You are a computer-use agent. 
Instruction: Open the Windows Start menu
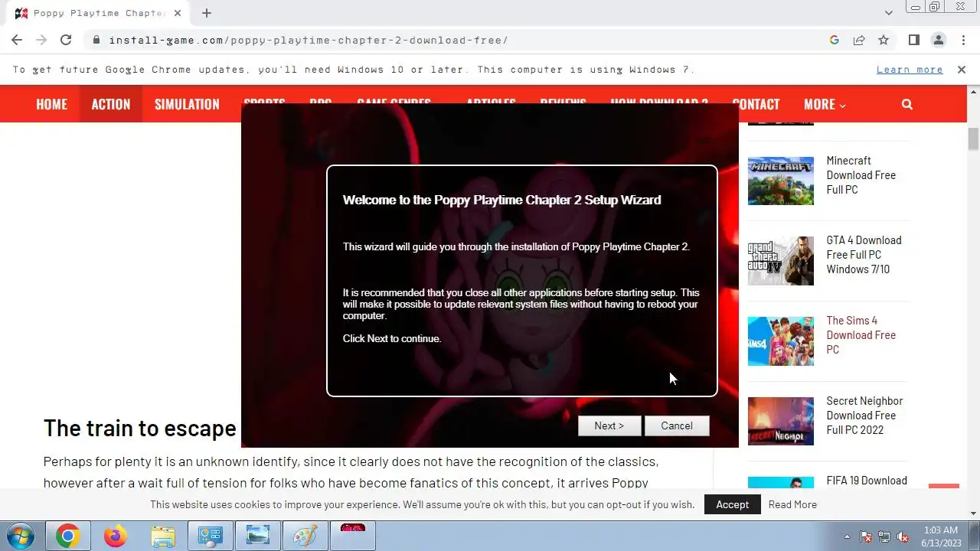[x=21, y=536]
